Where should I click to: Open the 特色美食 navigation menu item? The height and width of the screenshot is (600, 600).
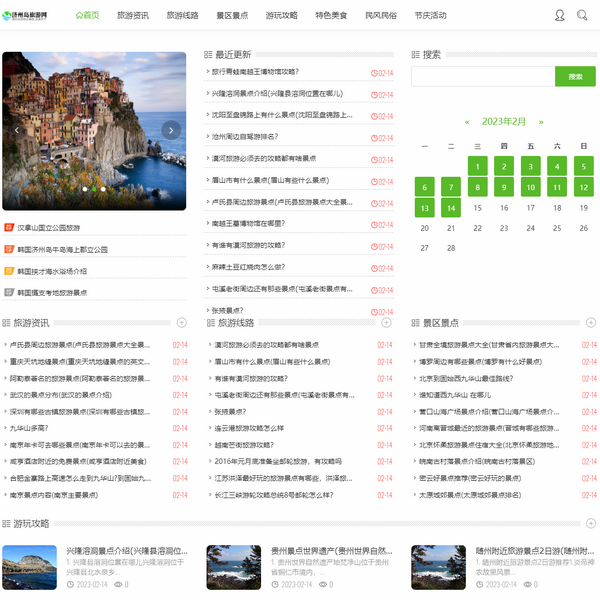coord(331,16)
